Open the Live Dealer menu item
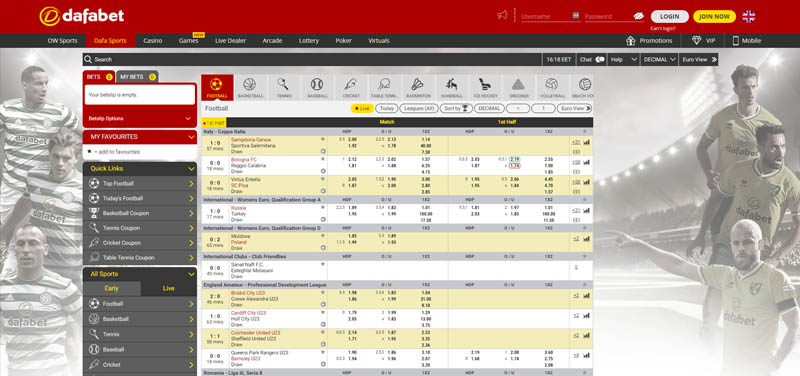This screenshot has height=376, width=800. tap(231, 41)
